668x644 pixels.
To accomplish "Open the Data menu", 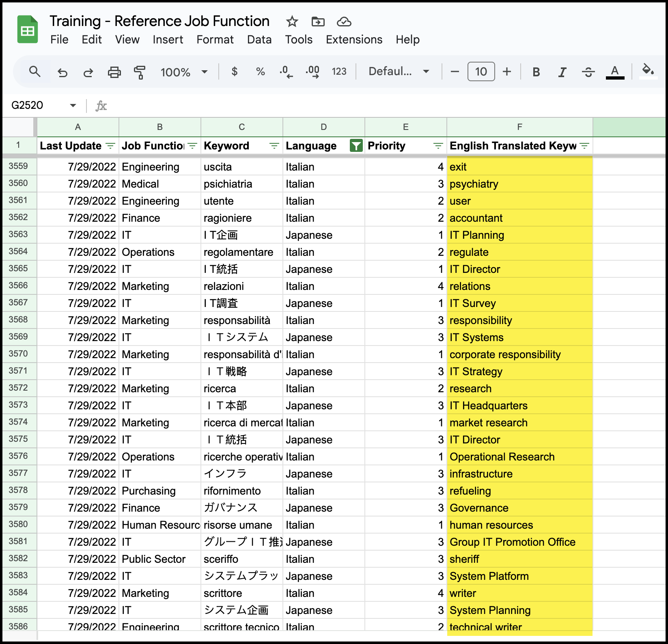I will [259, 39].
